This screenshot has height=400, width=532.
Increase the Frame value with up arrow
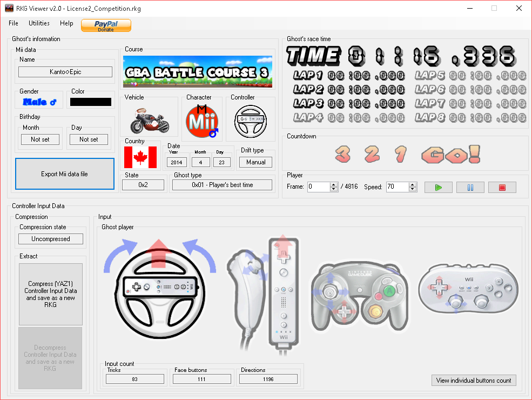[x=334, y=184]
